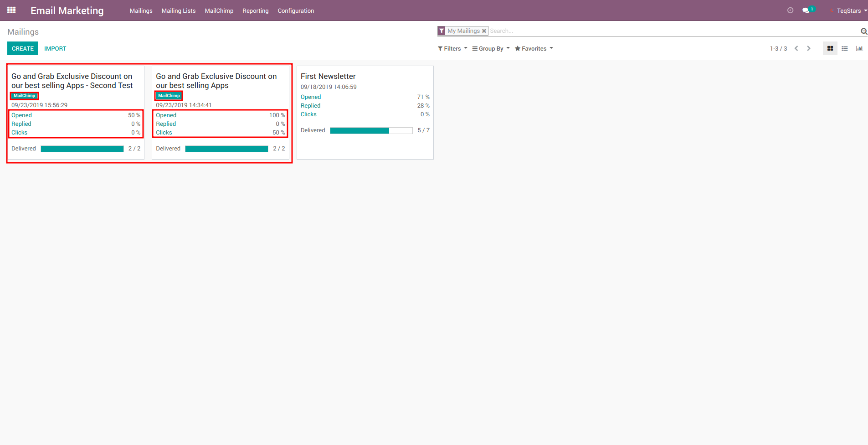Open the Mailing Lists menu
The width and height of the screenshot is (868, 445).
(x=178, y=10)
